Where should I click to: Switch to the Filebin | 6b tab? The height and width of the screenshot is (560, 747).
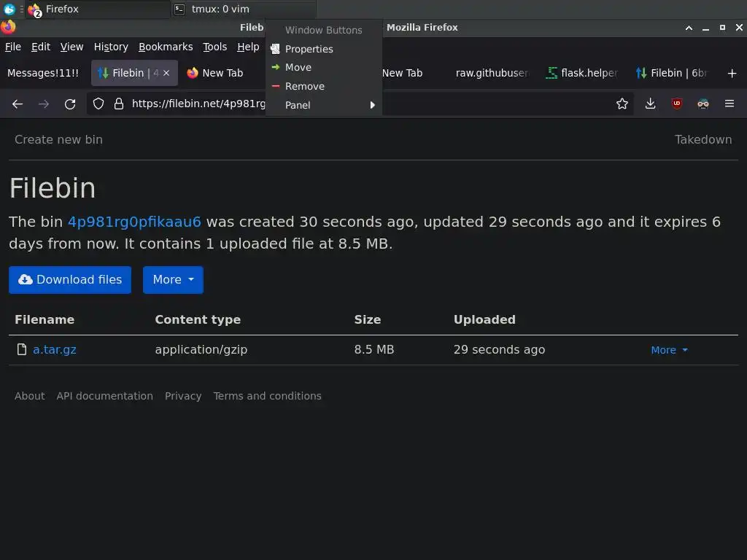[x=672, y=73]
